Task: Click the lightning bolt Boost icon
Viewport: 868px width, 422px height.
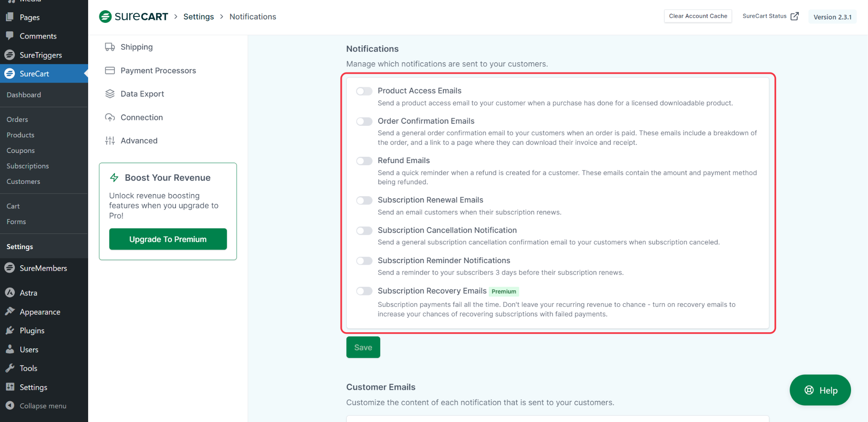Action: [114, 178]
